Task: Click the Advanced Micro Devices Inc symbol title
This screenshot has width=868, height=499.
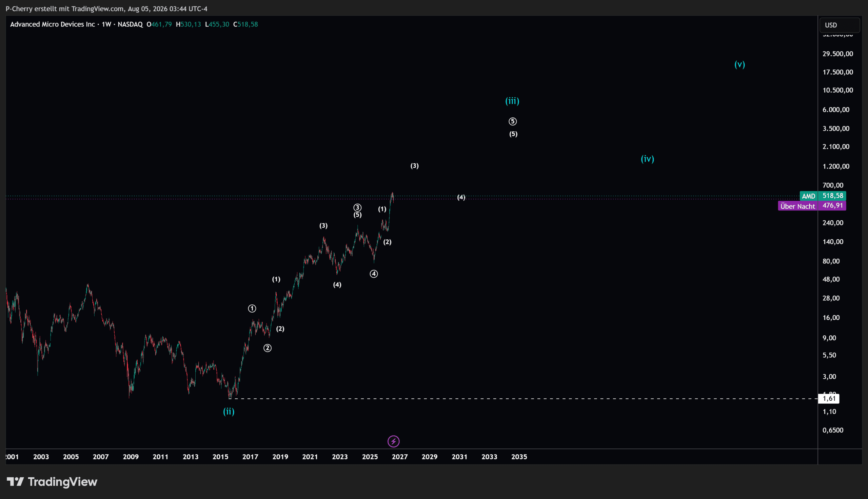Action: click(53, 24)
